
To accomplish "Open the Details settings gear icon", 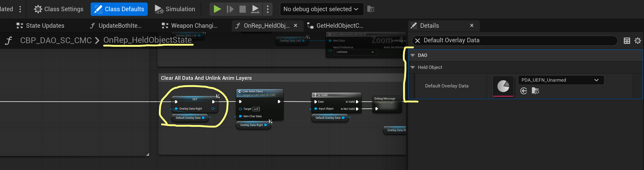I will (638, 41).
